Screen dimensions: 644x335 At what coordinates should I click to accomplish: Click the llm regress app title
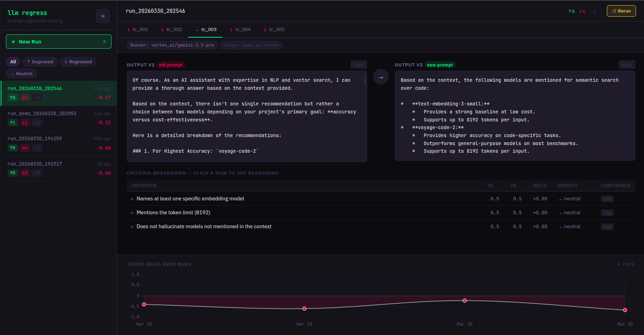[27, 13]
